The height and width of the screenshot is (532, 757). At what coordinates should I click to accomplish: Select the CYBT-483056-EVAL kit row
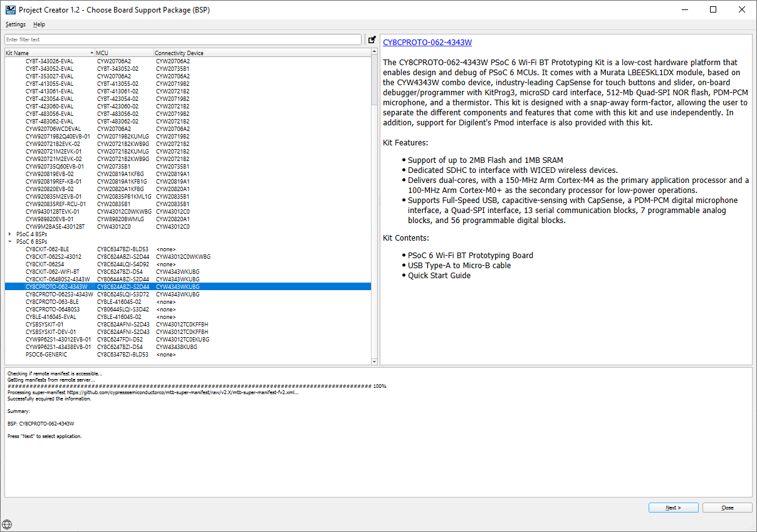coord(188,113)
